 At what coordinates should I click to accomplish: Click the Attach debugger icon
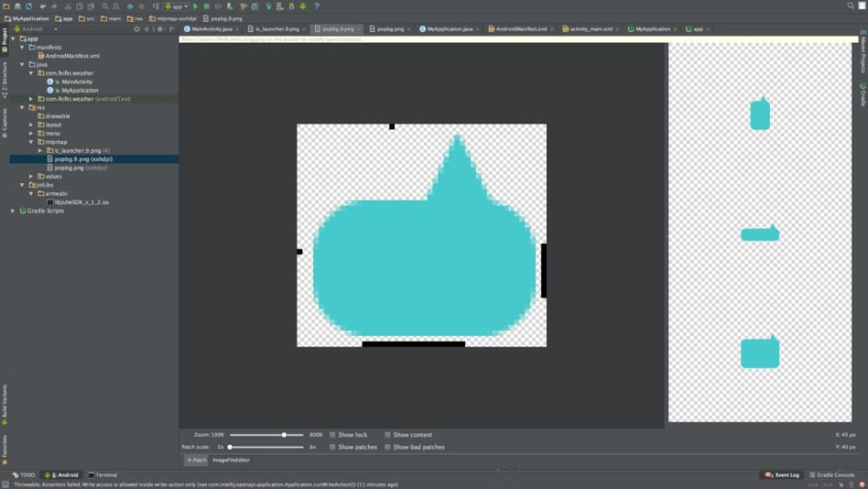click(x=230, y=6)
